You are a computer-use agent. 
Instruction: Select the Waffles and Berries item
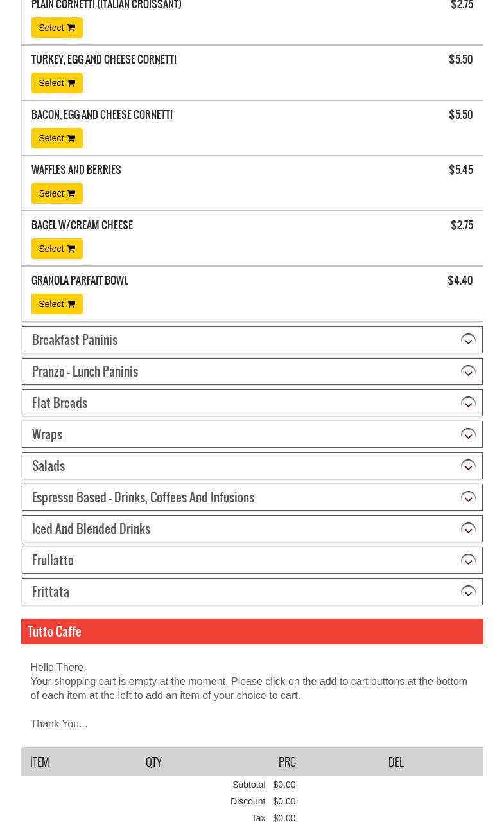tap(56, 193)
